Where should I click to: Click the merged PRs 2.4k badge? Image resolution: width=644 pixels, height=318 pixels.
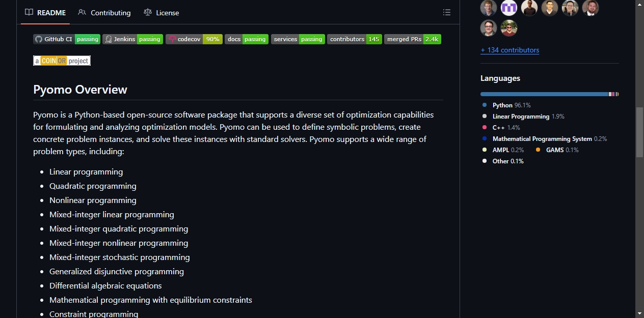[413, 39]
